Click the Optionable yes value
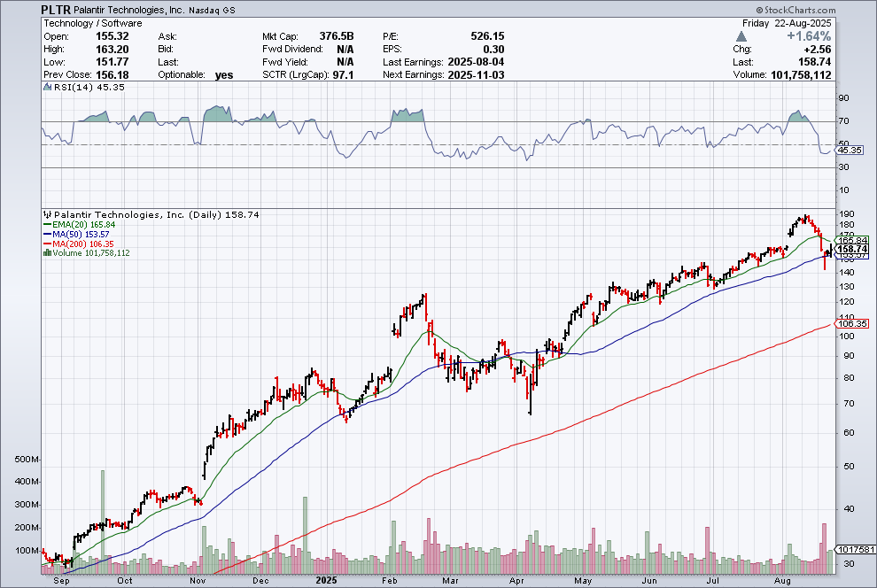This screenshot has width=877, height=588. pyautogui.click(x=224, y=75)
